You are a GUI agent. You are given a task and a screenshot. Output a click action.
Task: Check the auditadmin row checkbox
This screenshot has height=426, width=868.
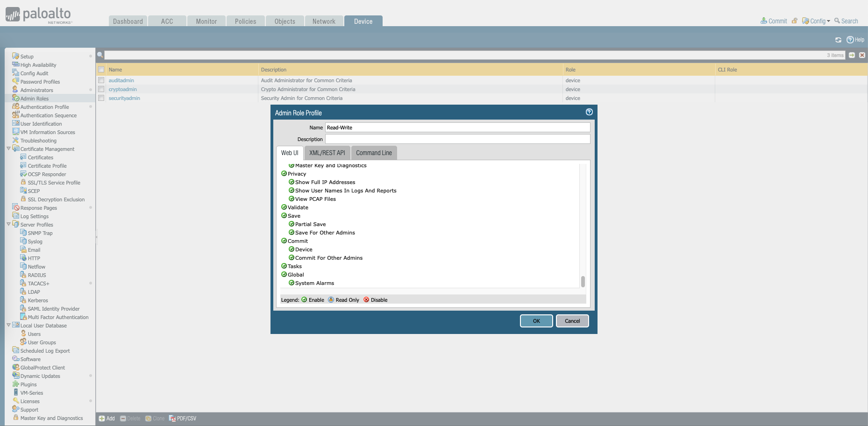pos(101,80)
